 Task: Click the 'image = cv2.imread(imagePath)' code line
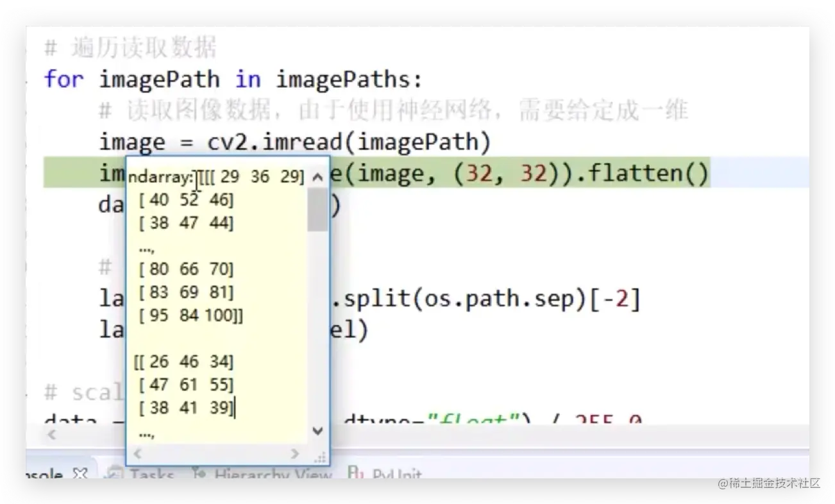pos(295,142)
